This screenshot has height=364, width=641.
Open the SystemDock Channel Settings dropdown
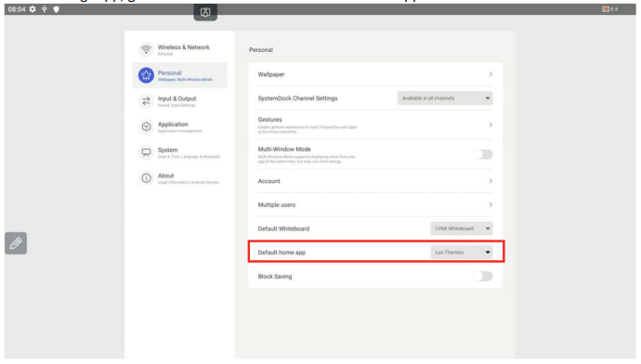click(x=445, y=98)
